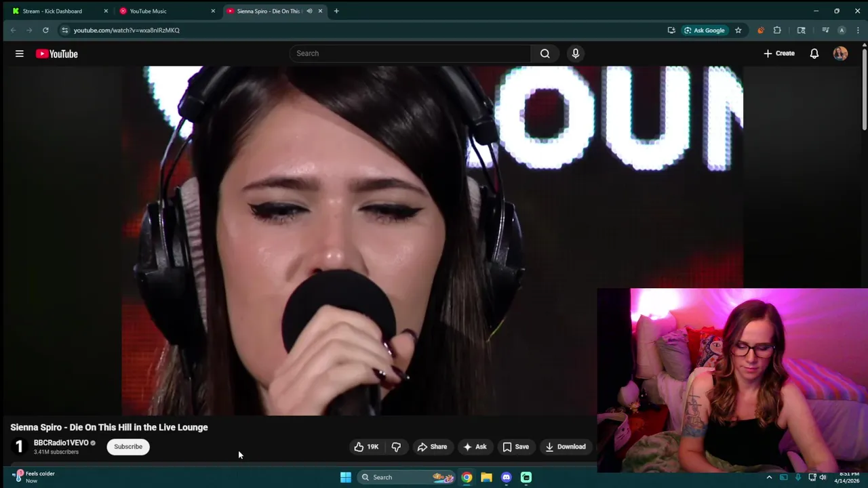The width and height of the screenshot is (868, 488).
Task: Click the '3.41M subscribers' text
Action: 56,452
